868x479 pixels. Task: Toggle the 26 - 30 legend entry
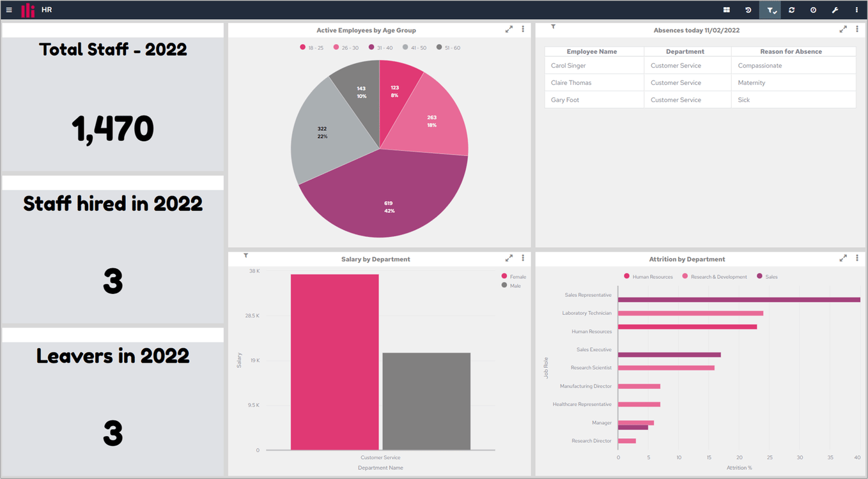[346, 48]
